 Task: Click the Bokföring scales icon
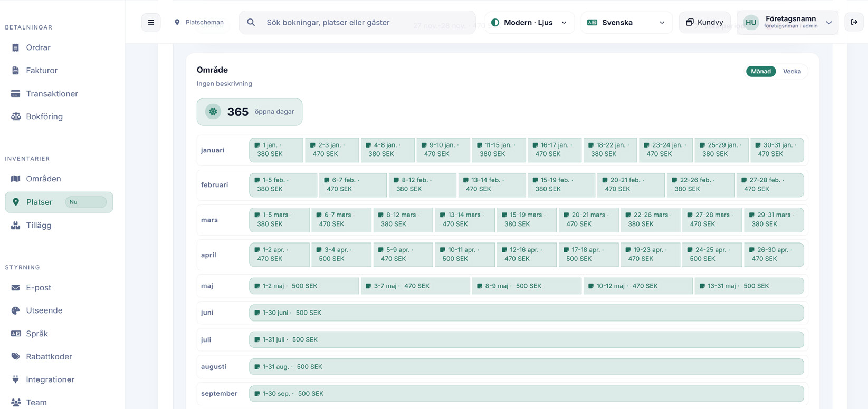(x=16, y=116)
